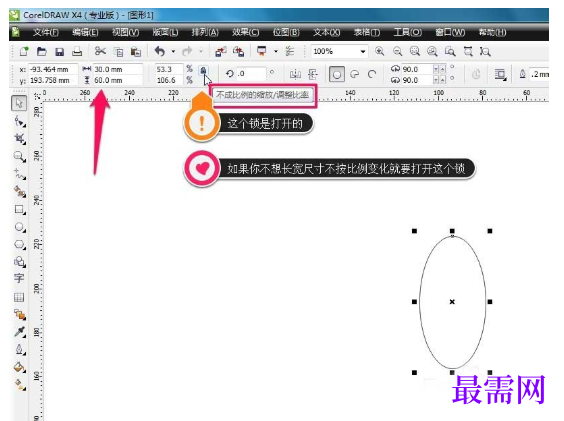The image size is (564, 421).
Task: Set shape type to Arc
Action: (372, 74)
